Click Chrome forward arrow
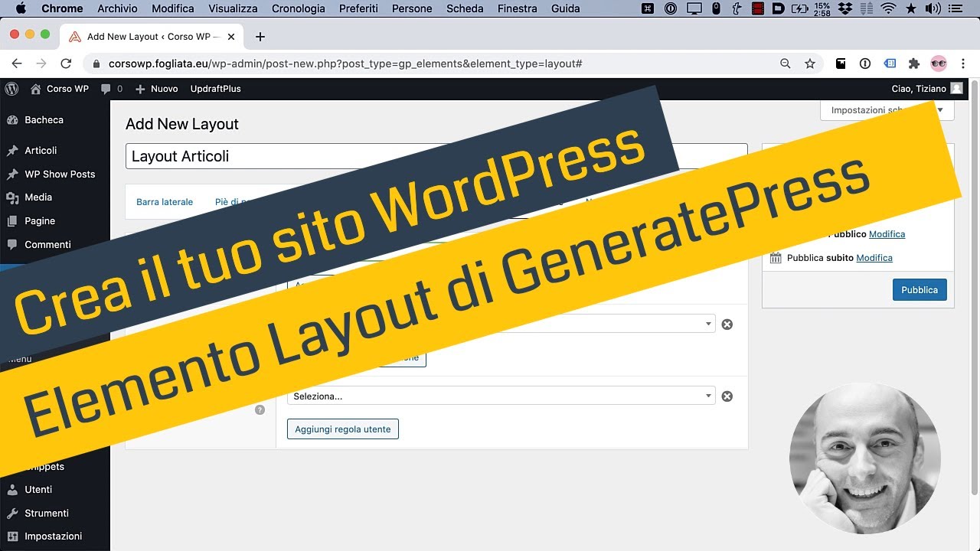The width and height of the screenshot is (980, 551). tap(41, 64)
